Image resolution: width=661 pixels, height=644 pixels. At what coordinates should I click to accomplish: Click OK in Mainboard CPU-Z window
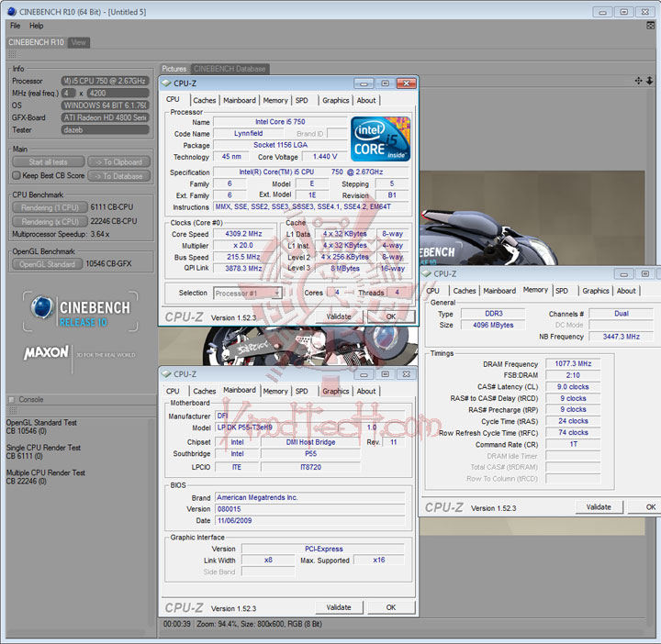[391, 607]
